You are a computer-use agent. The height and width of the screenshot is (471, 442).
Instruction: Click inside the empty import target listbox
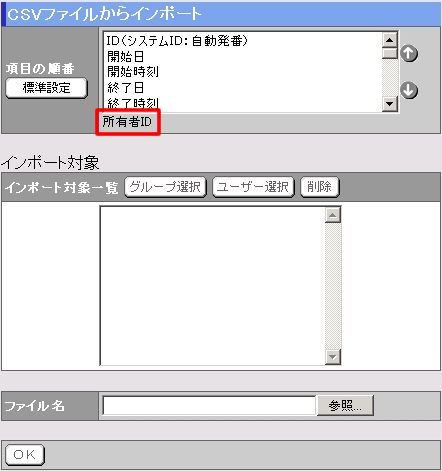(213, 286)
